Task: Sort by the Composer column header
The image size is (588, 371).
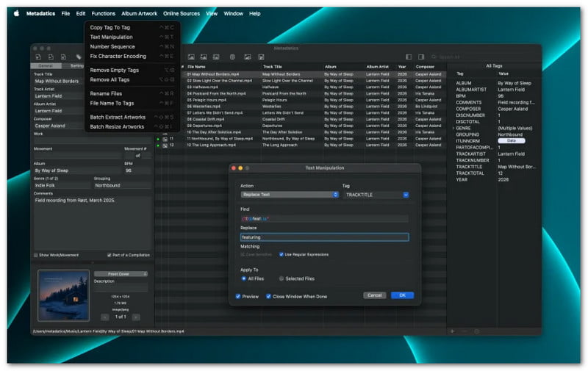Action: point(430,67)
